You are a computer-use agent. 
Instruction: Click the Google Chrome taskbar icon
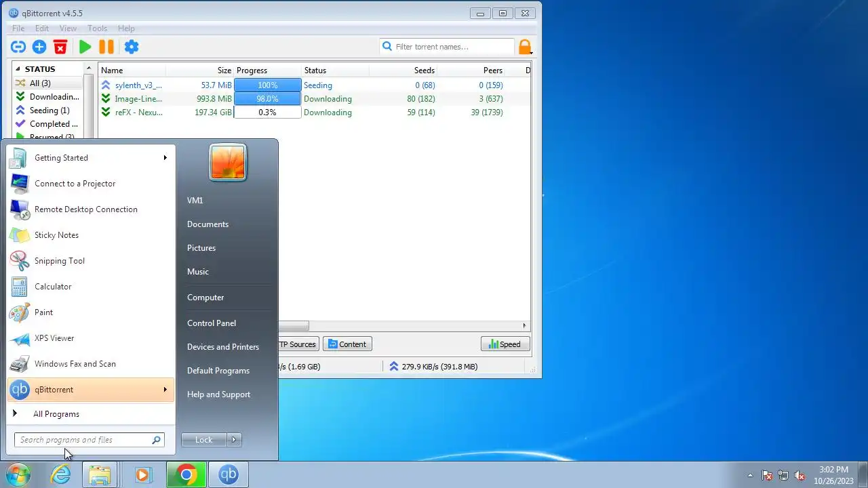point(186,475)
